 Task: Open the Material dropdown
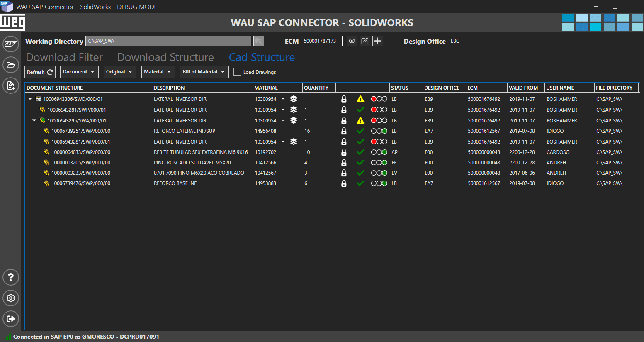[x=158, y=72]
